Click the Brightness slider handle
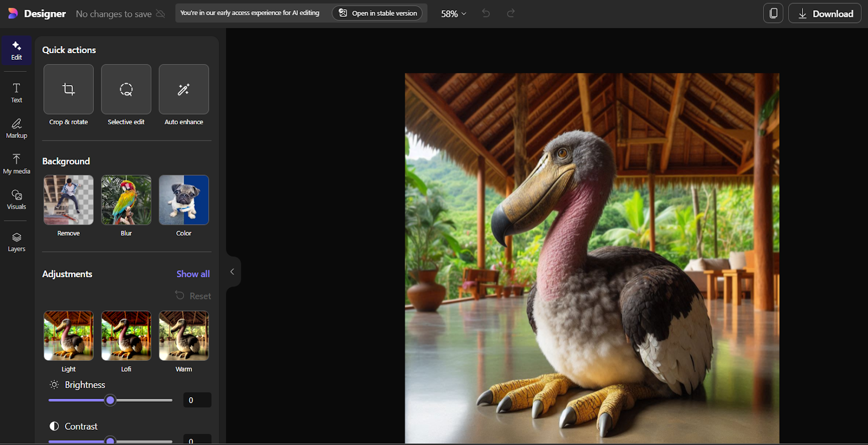868x445 pixels. pos(110,400)
